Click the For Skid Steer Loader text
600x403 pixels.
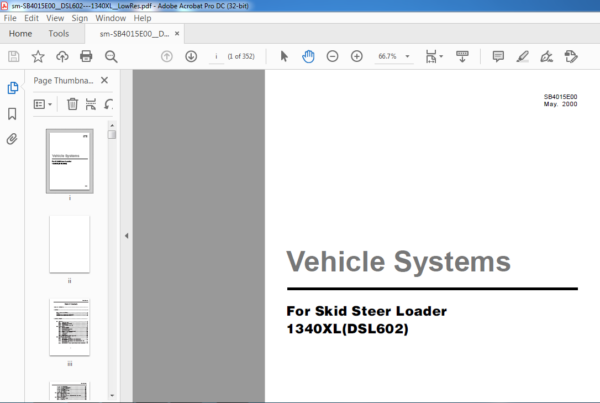click(x=366, y=311)
